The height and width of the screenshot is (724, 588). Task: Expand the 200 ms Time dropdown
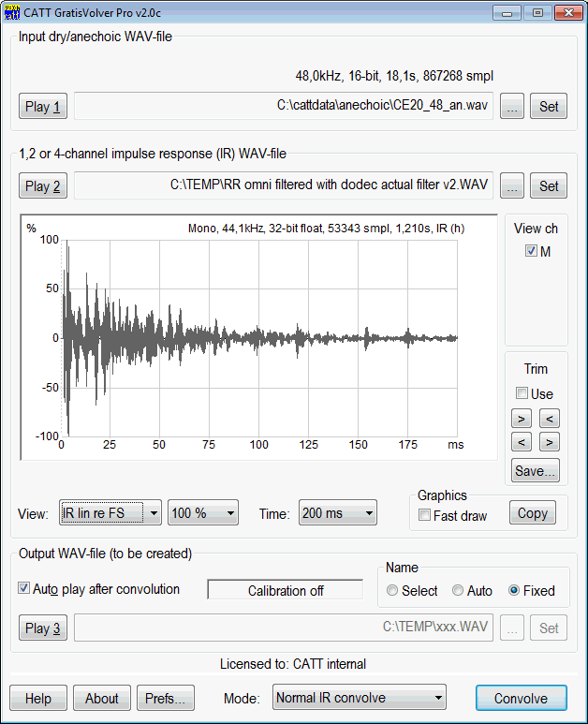click(337, 513)
